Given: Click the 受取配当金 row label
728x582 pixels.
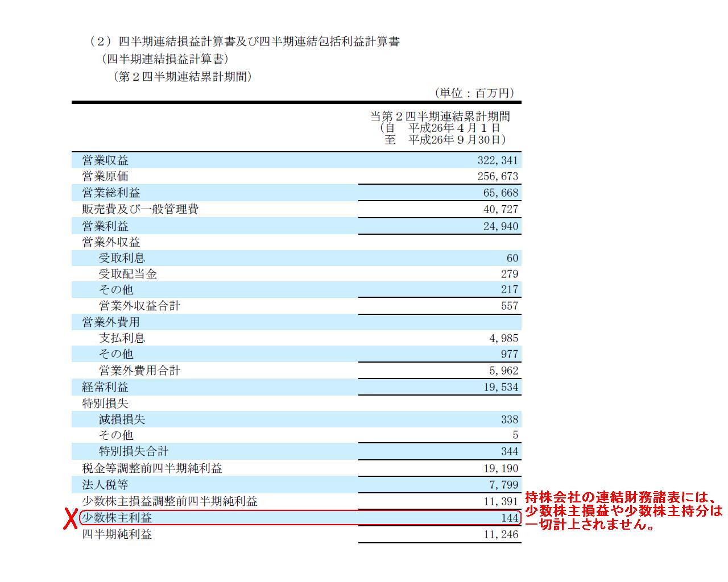Looking at the screenshot, I should click(128, 273).
